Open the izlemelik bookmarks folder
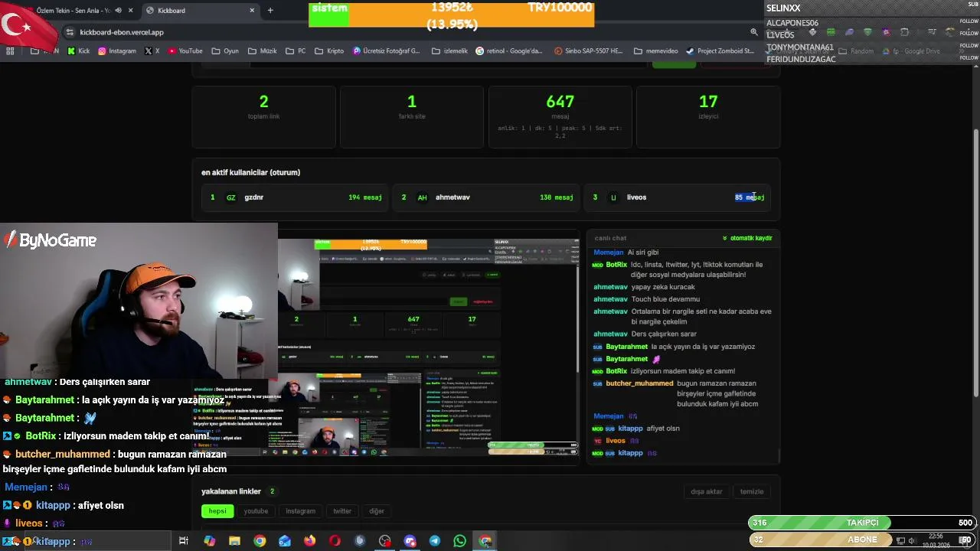Viewport: 980px width, 551px height. [x=449, y=51]
